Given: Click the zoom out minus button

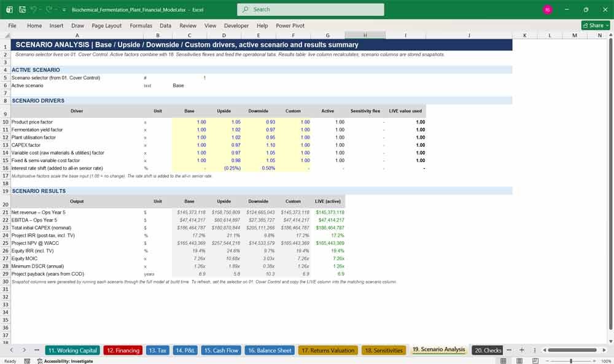Looking at the screenshot, I should 548,361.
